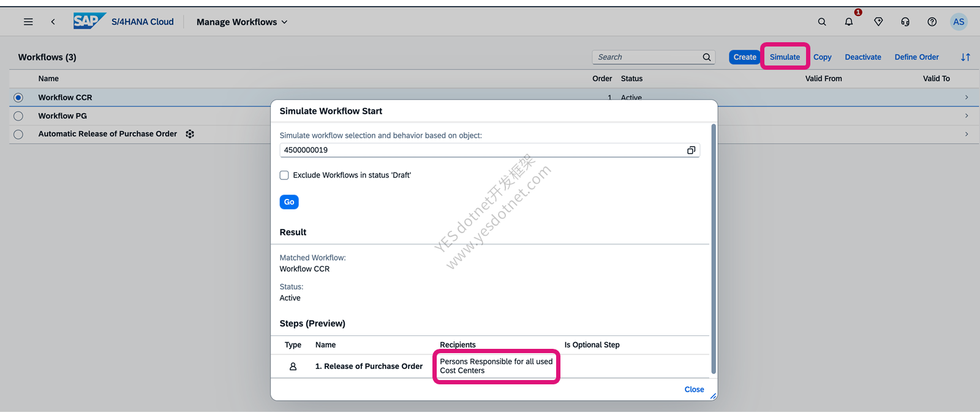Click the Create button
The image size is (980, 418).
[x=745, y=57]
